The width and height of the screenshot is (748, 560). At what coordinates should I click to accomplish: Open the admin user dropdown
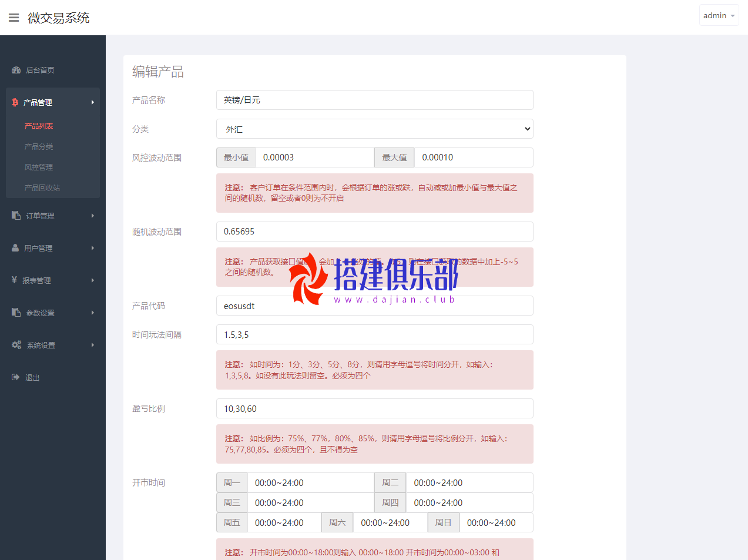719,16
